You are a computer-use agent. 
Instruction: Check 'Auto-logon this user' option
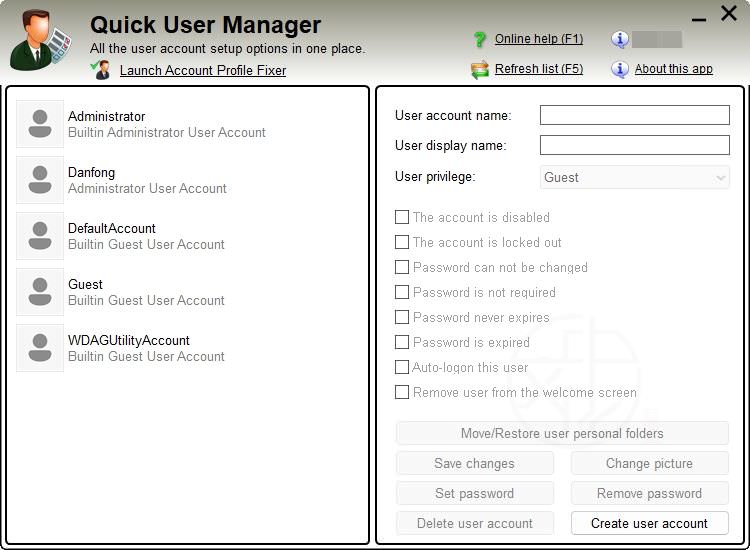(402, 367)
